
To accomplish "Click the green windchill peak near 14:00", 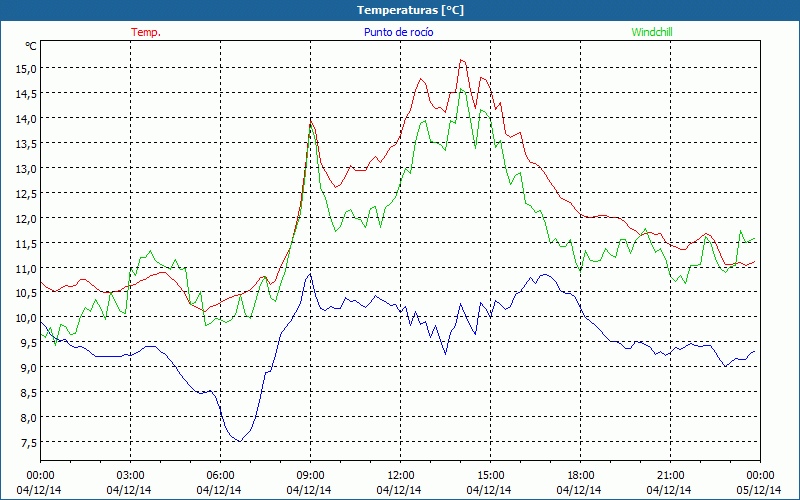I will point(461,89).
